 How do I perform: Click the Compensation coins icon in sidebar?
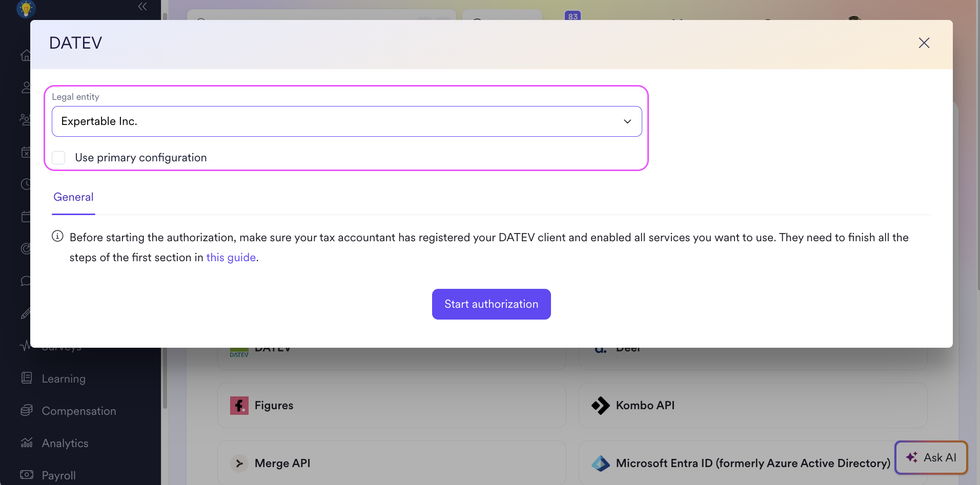[27, 410]
